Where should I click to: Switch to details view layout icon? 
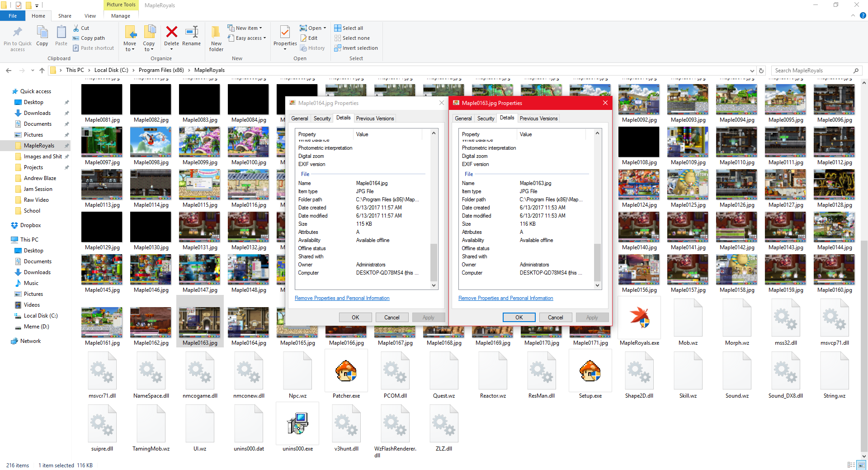tap(851, 465)
